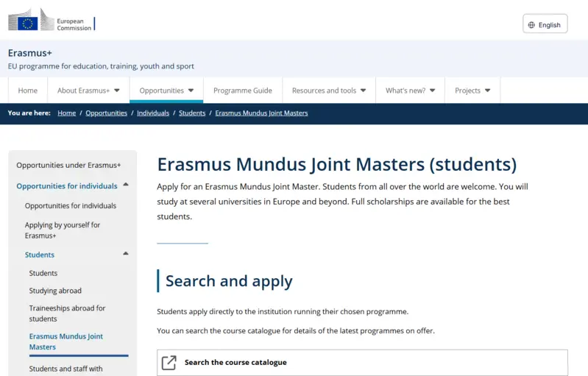Select Erasmus Mundus Joint Masters sidebar item
The image size is (588, 376).
(66, 341)
